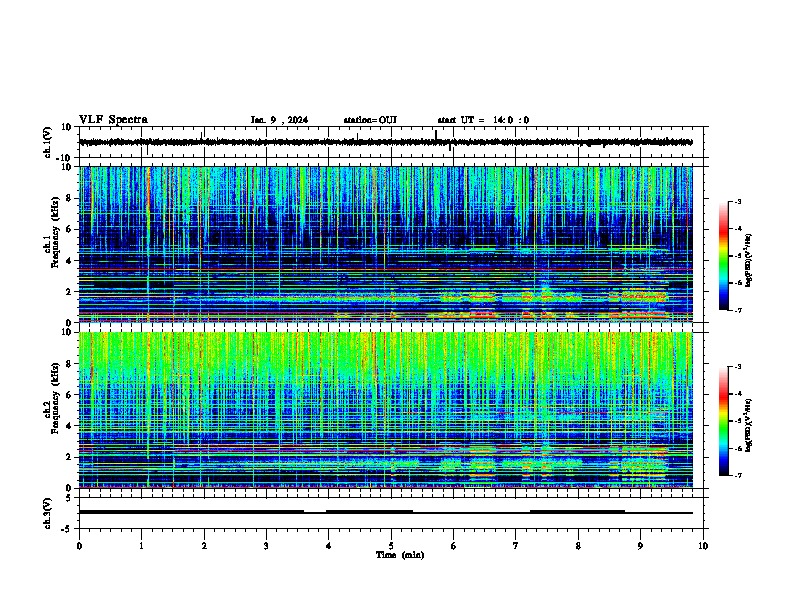Click the thick ch.3 bar segment starting at minute 0
The image size is (792, 612).
[x=191, y=512]
